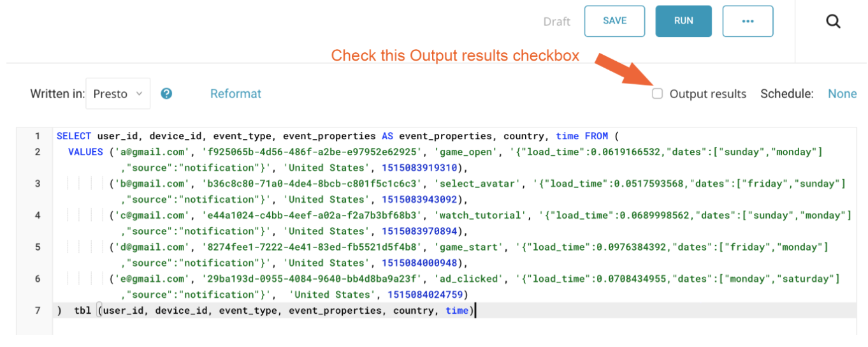Click the VALUES keyword on line 2
Image resolution: width=868 pixels, height=347 pixels.
pyautogui.click(x=85, y=152)
